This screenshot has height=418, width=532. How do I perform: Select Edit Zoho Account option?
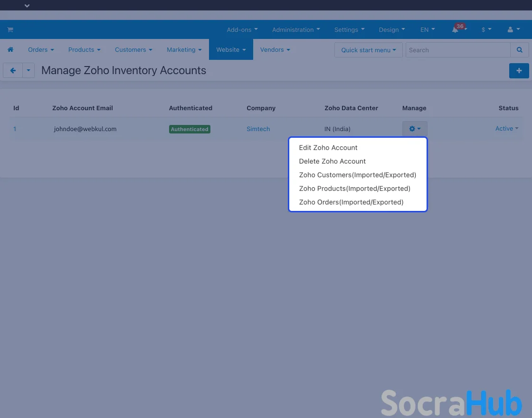pos(328,148)
